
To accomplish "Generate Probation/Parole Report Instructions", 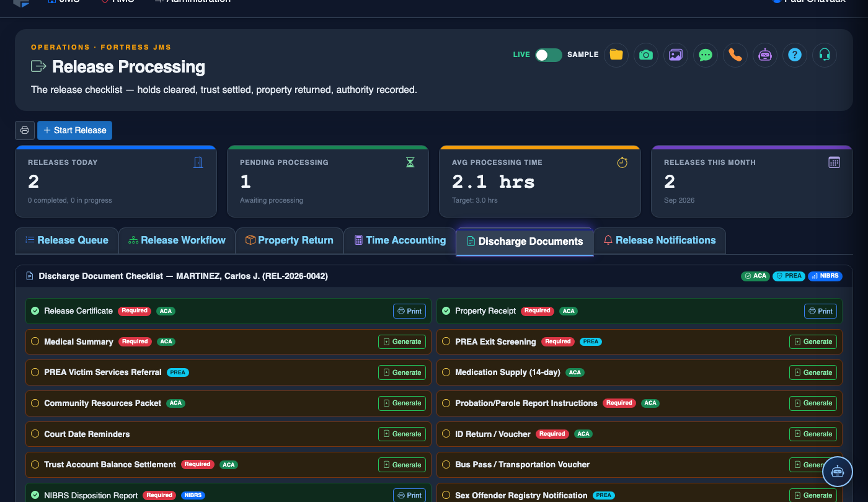I will pyautogui.click(x=813, y=403).
